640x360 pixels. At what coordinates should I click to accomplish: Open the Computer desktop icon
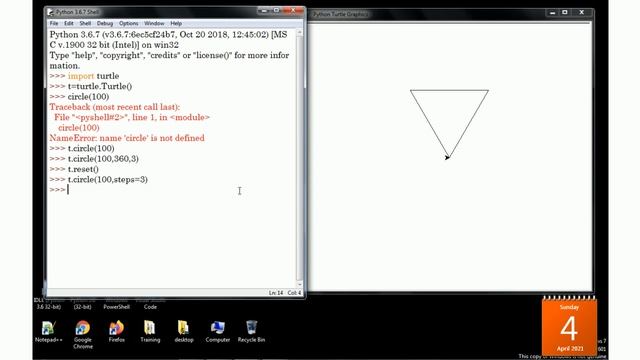click(218, 331)
